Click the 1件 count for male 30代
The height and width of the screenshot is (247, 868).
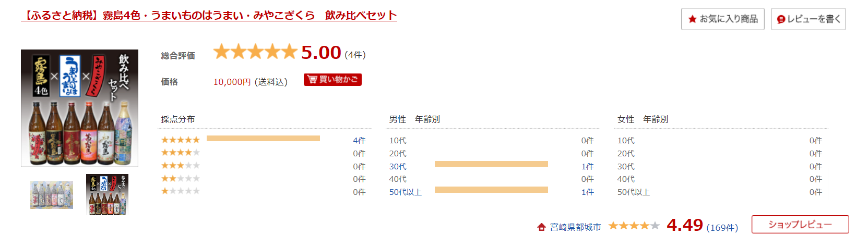(588, 167)
